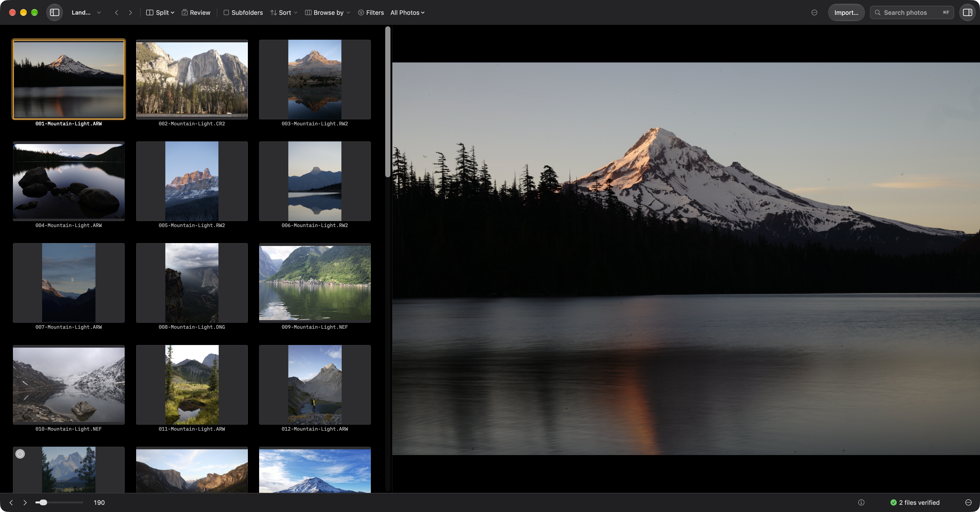Select thumbnail 008-Mountain-Light.DNG
This screenshot has height=512, width=980.
[x=192, y=283]
